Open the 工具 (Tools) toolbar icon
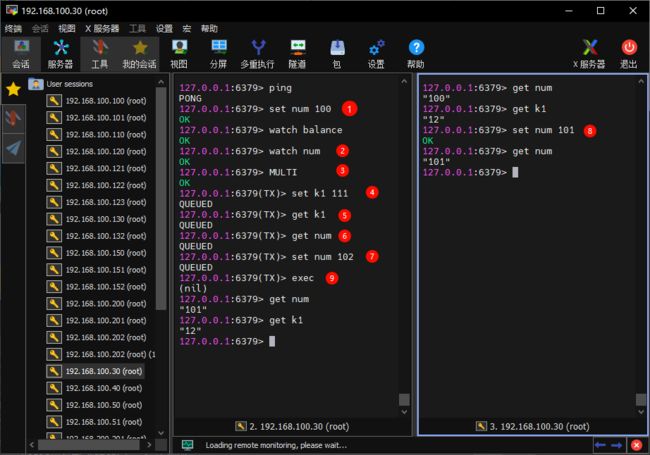Screen dimensions: 650x455 [99, 54]
